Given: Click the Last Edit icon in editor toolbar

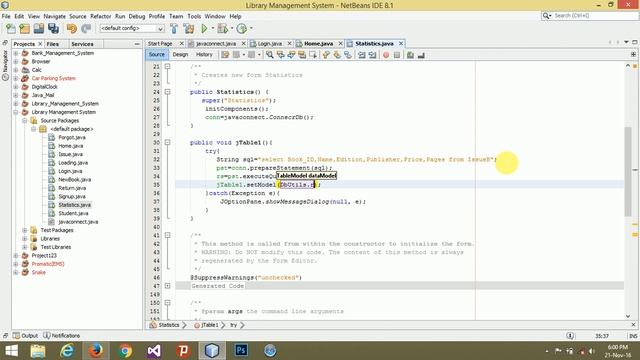Looking at the screenshot, I should [x=225, y=55].
